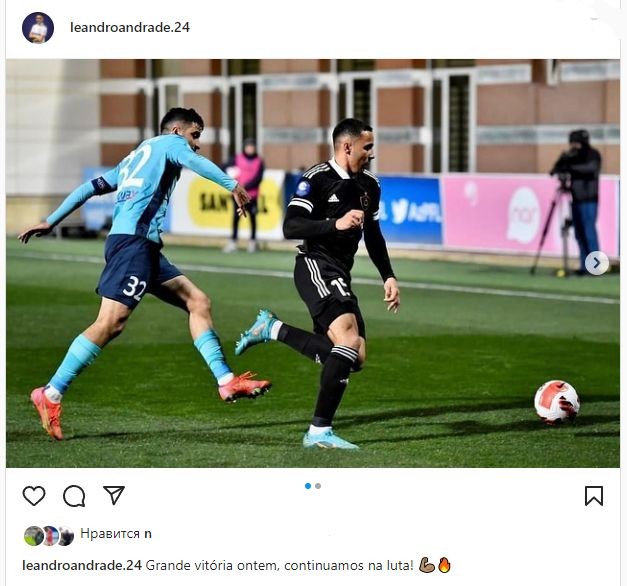
Task: Click the main match photo
Action: pyautogui.click(x=313, y=263)
